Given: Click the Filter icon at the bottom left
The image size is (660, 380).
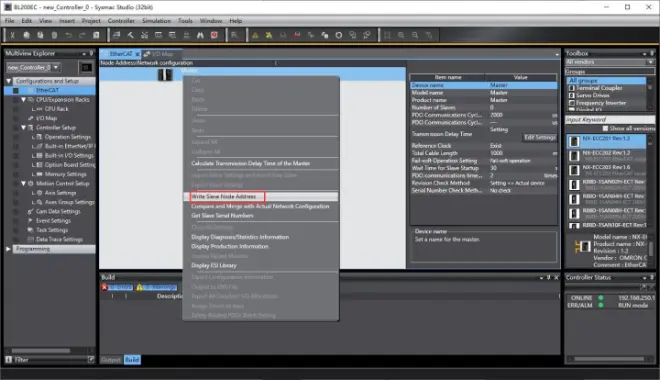Looking at the screenshot, I should [9, 360].
